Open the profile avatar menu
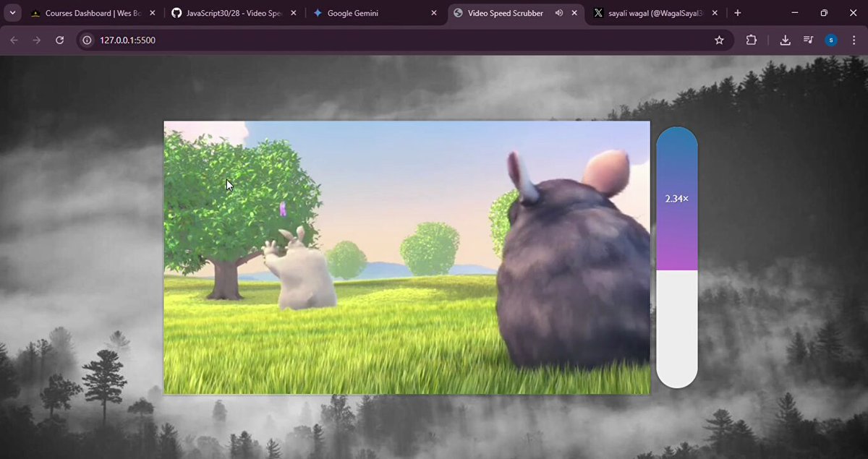 [831, 40]
